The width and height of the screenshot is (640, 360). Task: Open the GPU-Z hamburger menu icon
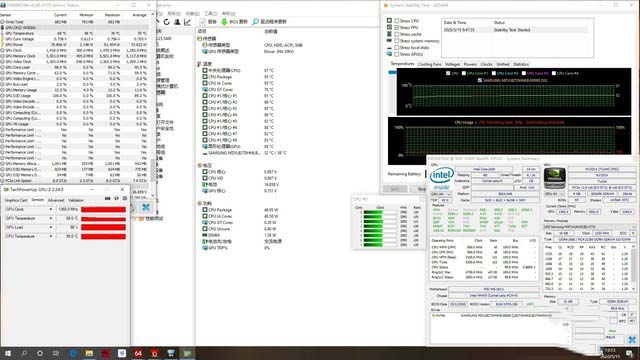coord(124,199)
